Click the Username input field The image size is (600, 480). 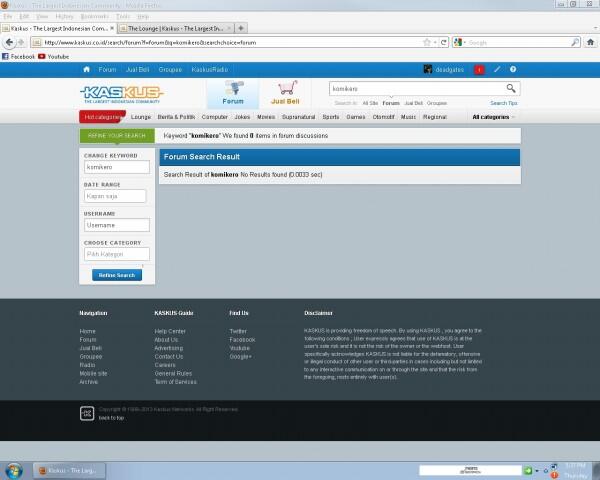[x=117, y=225]
